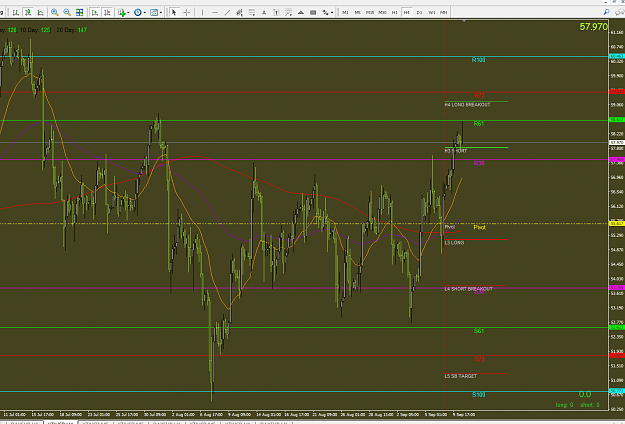Screen dimensions: 625x424
Task: Select the arrow up shape tool
Action: pyautogui.click(x=301, y=12)
